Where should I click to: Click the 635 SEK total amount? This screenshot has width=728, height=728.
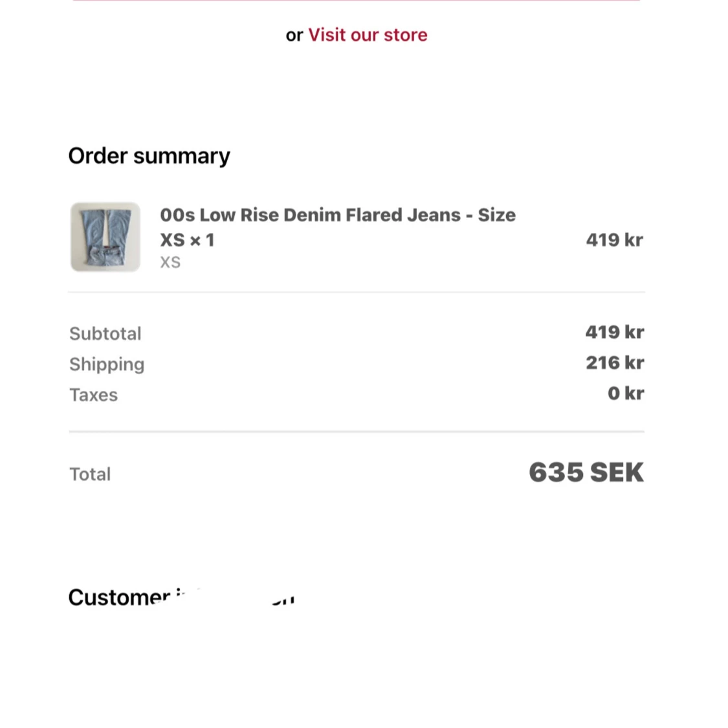click(x=586, y=473)
